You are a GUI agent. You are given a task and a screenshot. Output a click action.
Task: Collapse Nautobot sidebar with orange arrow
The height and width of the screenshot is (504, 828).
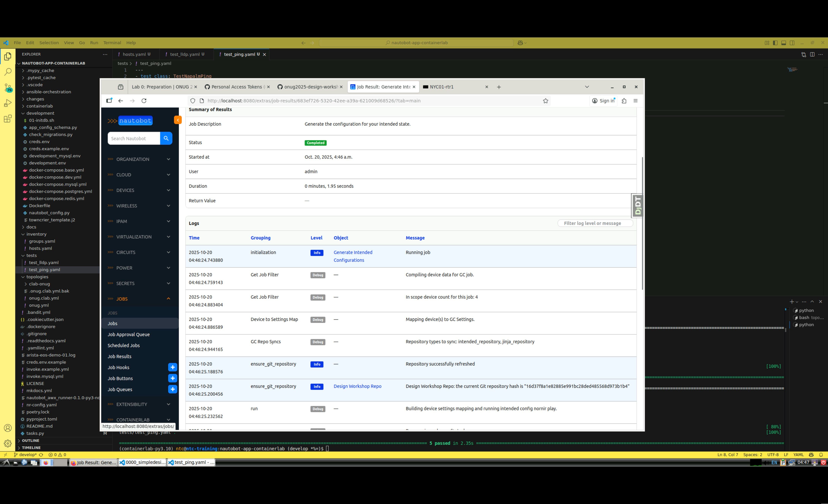coord(178,120)
